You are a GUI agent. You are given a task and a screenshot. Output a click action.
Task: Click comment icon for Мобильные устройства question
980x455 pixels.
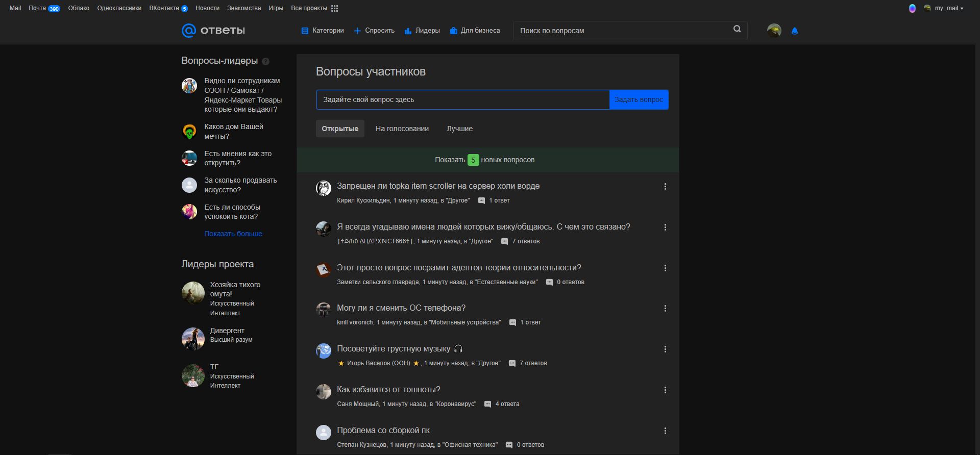click(x=512, y=323)
